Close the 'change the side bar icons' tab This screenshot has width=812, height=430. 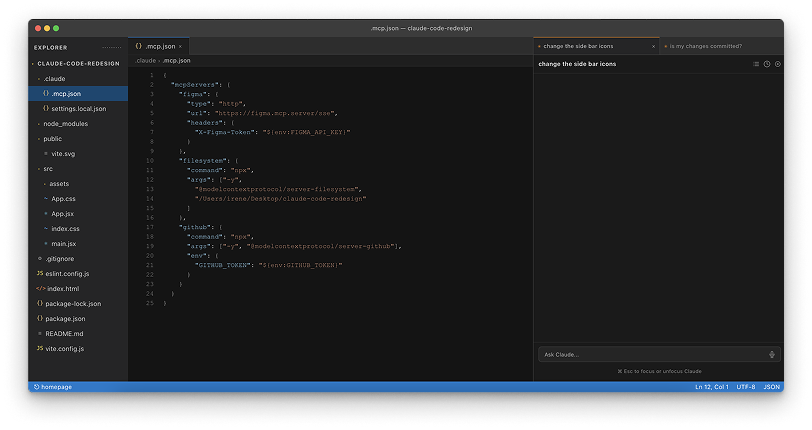click(654, 47)
